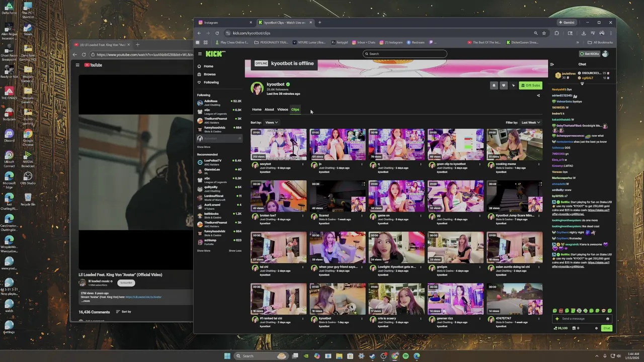
Task: Open options menu for 'Scared' clip
Action: click(362, 215)
